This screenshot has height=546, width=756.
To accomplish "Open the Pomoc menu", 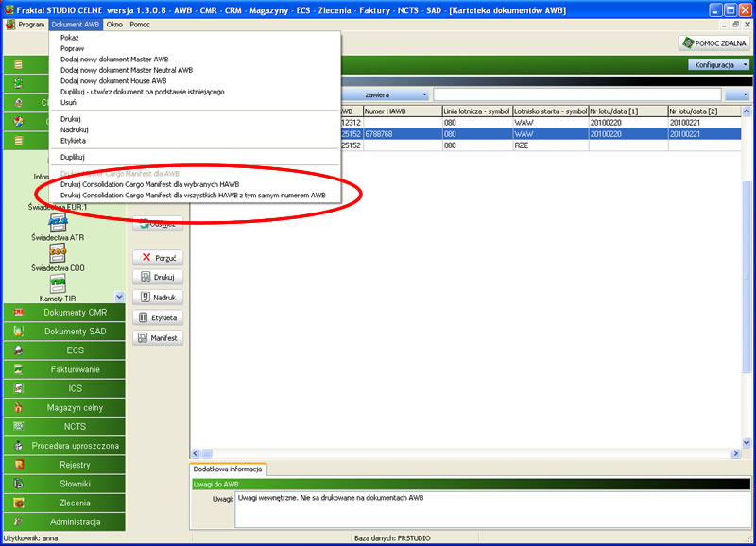I will [x=140, y=25].
